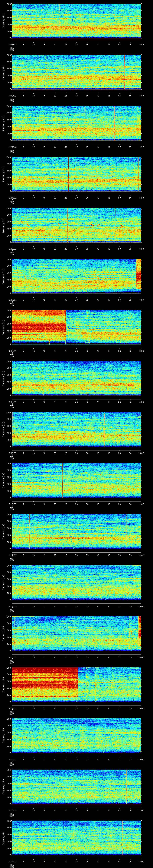The width and height of the screenshot is (153, 868).
Task: Click the "9:10:00" start time label
Action: click(12, 504)
